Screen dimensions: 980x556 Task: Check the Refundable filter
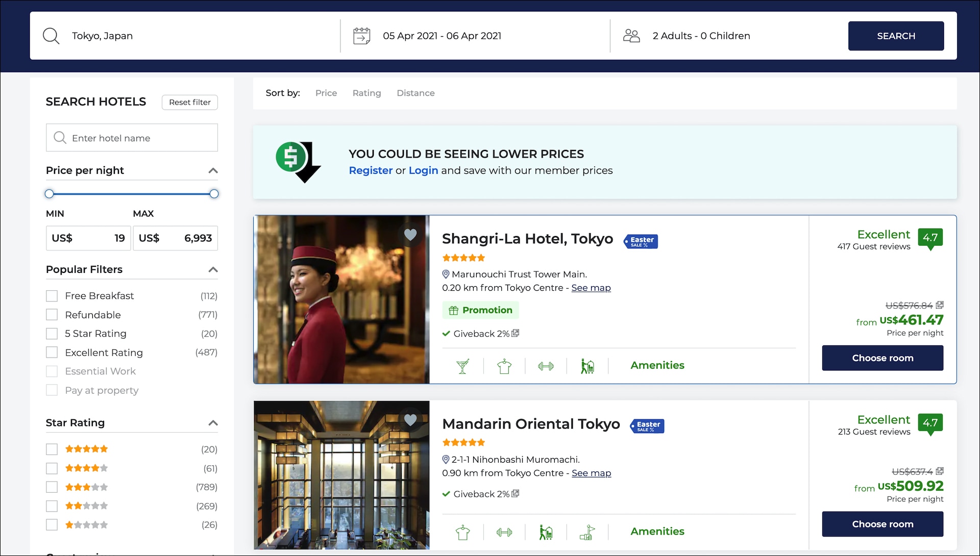pos(52,315)
